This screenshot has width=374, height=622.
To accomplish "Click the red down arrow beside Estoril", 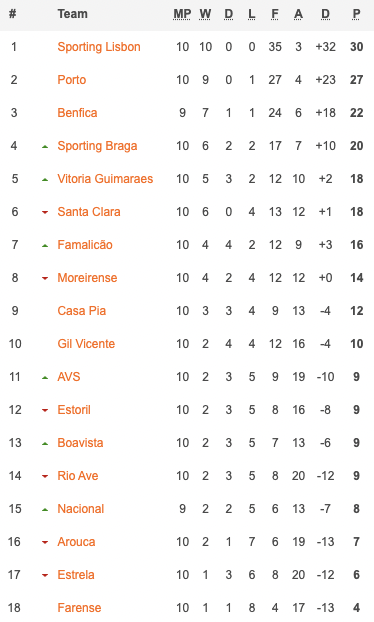I will [x=45, y=411].
